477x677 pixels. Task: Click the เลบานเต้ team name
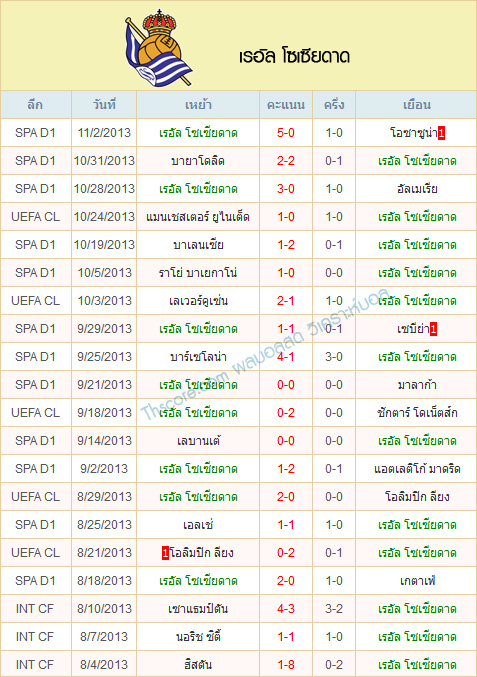pyautogui.click(x=198, y=441)
